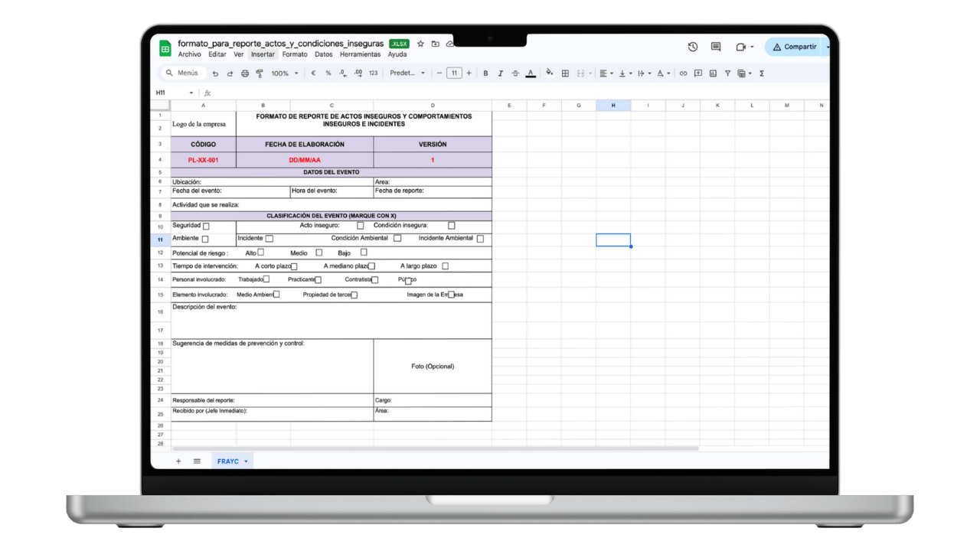Image resolution: width=980 pixels, height=551 pixels.
Task: Create a filter with the funnel icon
Action: coord(728,73)
